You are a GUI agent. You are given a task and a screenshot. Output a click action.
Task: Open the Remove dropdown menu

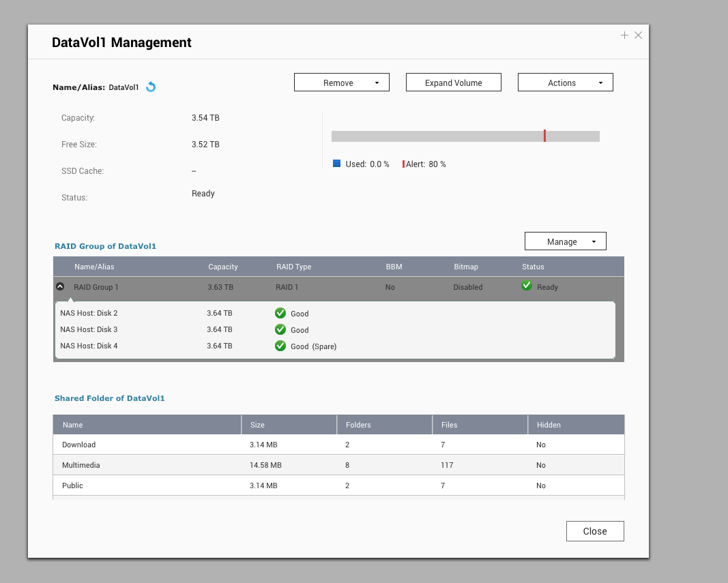pyautogui.click(x=375, y=82)
